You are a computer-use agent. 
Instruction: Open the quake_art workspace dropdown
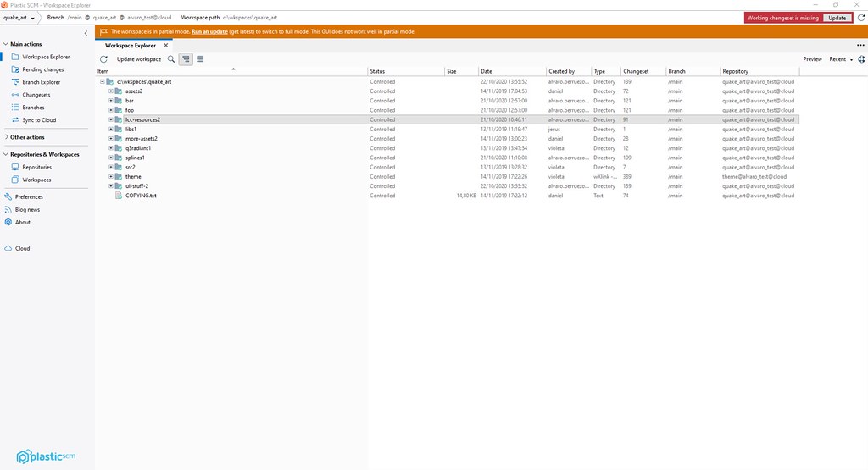(19, 18)
